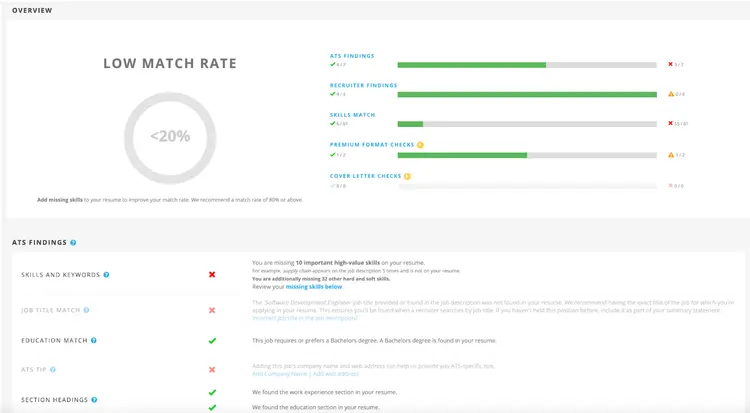Click red X beside Skills Match 55/61
750x413 pixels.
[671, 123]
